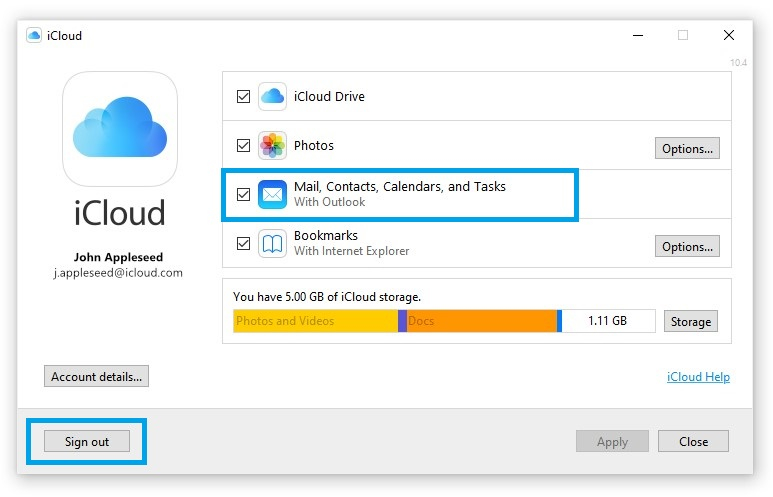The height and width of the screenshot is (497, 773).
Task: Open Account details
Action: click(96, 377)
